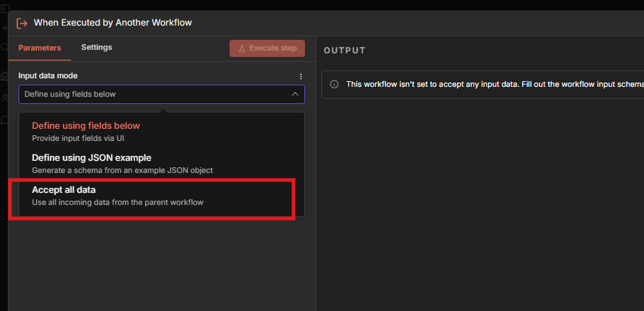Click the sidebar panel toggle icon at top-left
This screenshot has width=644, height=311.
pos(4,7)
